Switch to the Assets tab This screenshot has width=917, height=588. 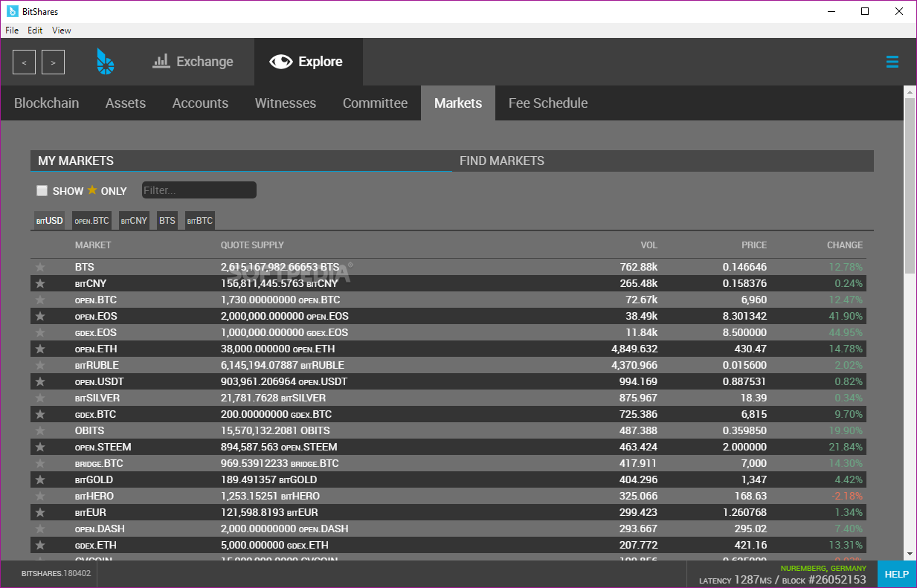coord(126,103)
